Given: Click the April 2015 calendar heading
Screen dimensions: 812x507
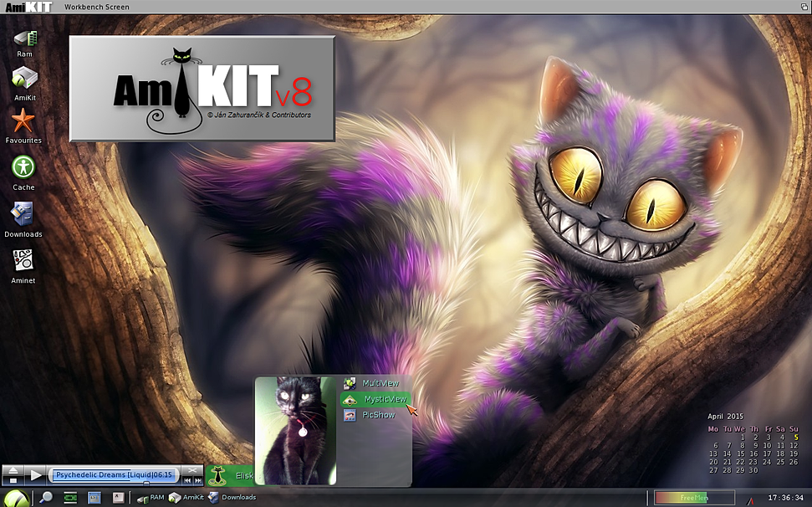Looking at the screenshot, I should click(x=725, y=417).
